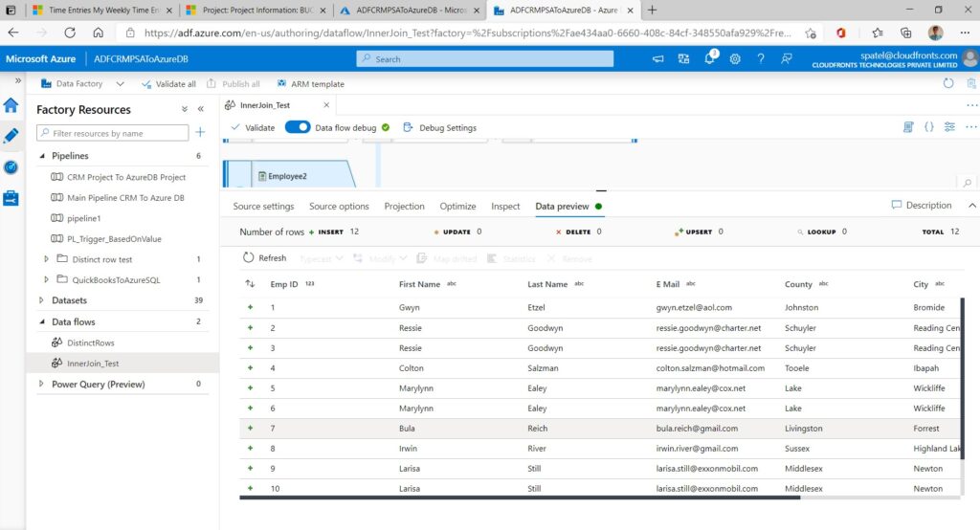Viewport: 980px width, 530px height.
Task: Collapse the bottom configuration panel chevron
Action: point(972,205)
